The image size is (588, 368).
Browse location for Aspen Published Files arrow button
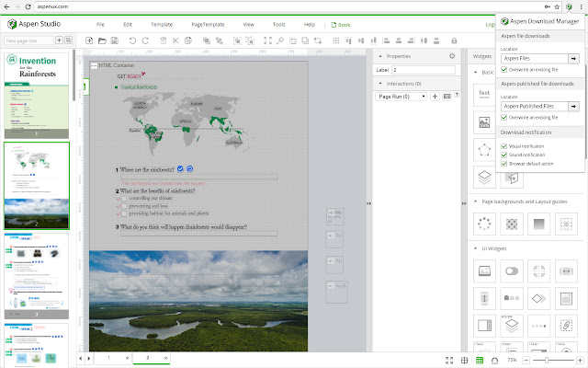pyautogui.click(x=573, y=107)
